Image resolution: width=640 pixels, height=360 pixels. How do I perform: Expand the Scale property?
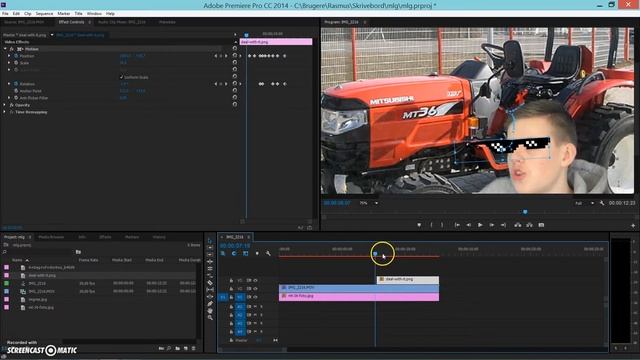(x=9, y=62)
